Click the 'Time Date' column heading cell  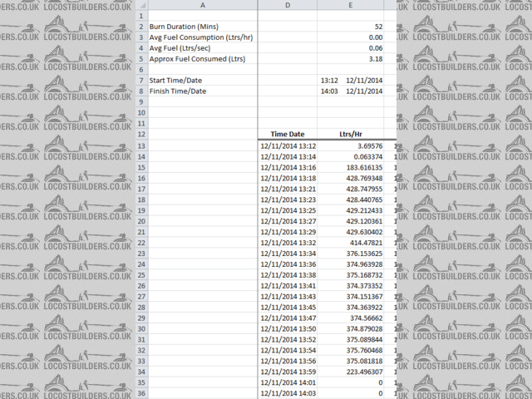[288, 134]
